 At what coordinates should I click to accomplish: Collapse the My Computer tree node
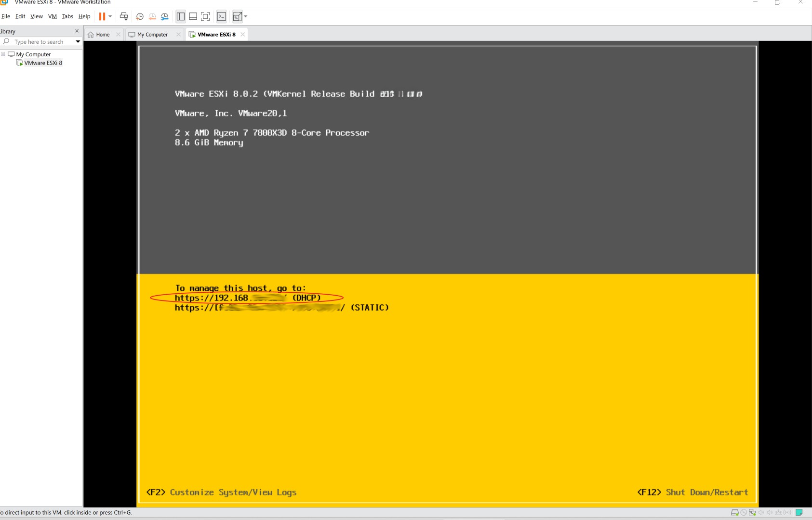[x=3, y=54]
